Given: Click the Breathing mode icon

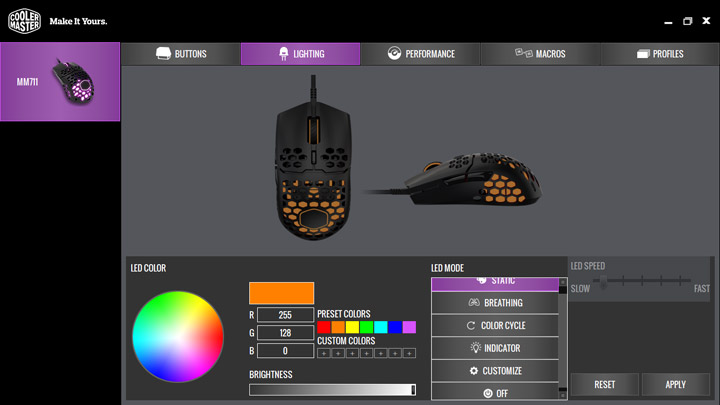Looking at the screenshot, I should click(x=474, y=302).
